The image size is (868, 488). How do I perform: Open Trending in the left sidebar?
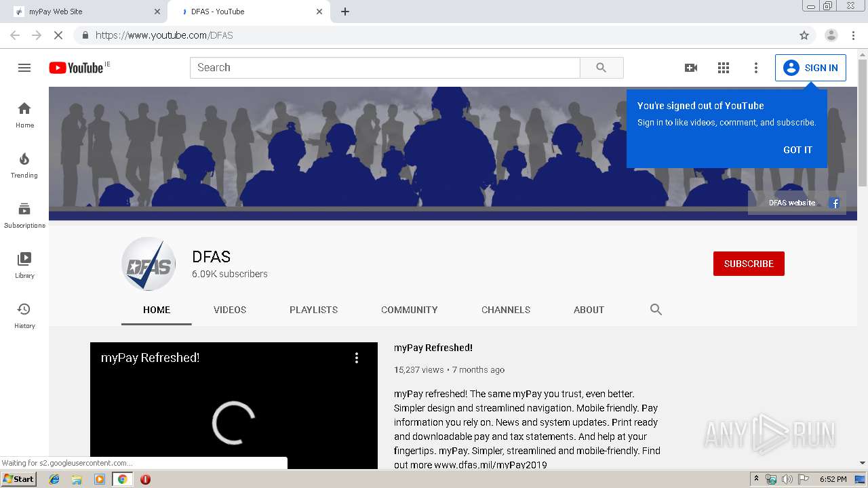(24, 165)
